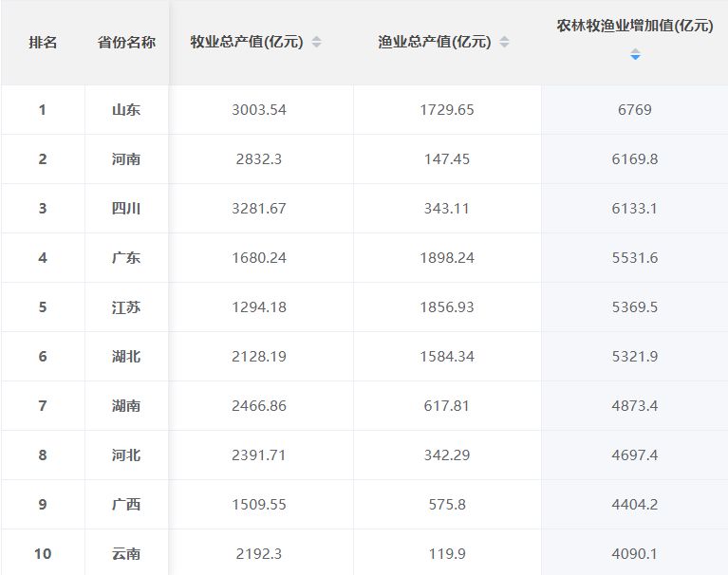Select province 山东 cell
The width and height of the screenshot is (728, 575).
point(126,110)
